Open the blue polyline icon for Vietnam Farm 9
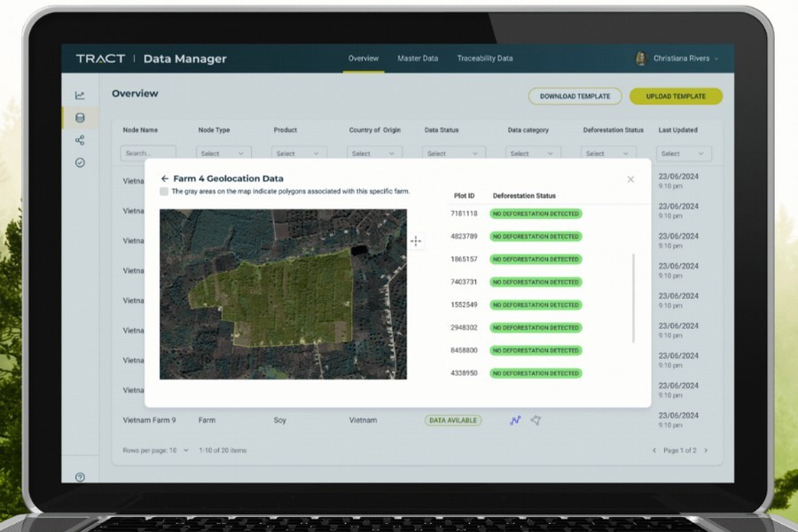 click(515, 419)
